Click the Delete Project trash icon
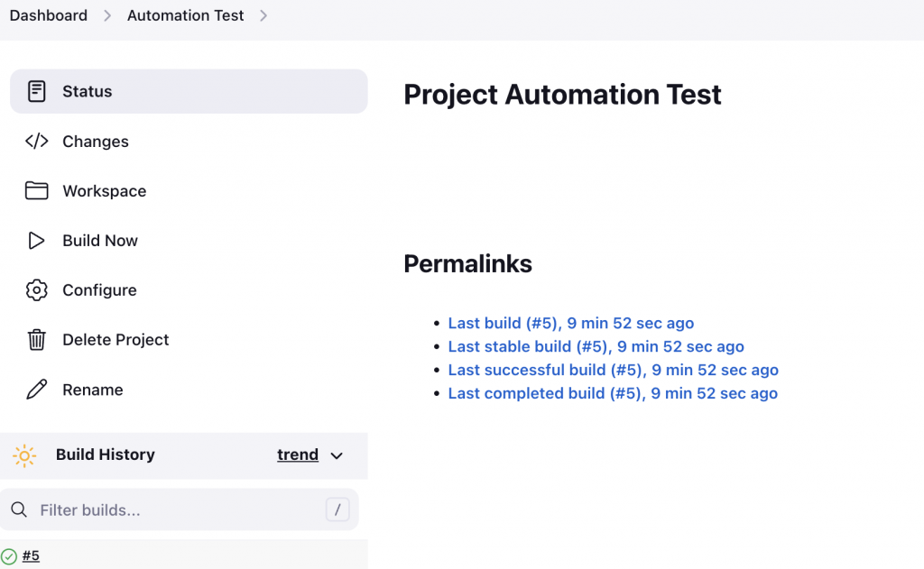 click(36, 340)
